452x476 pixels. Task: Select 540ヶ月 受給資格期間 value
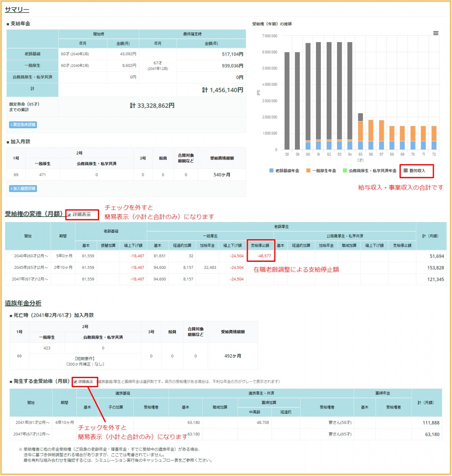tap(222, 175)
